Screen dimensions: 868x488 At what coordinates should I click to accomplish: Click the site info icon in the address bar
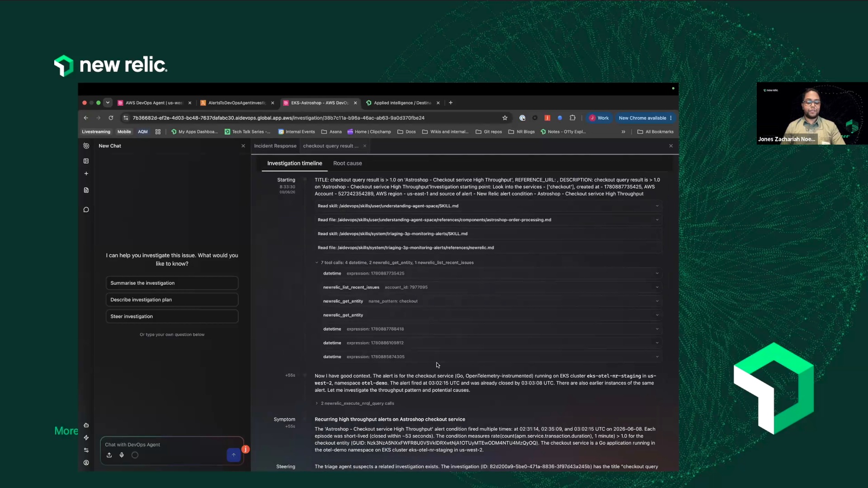click(126, 118)
